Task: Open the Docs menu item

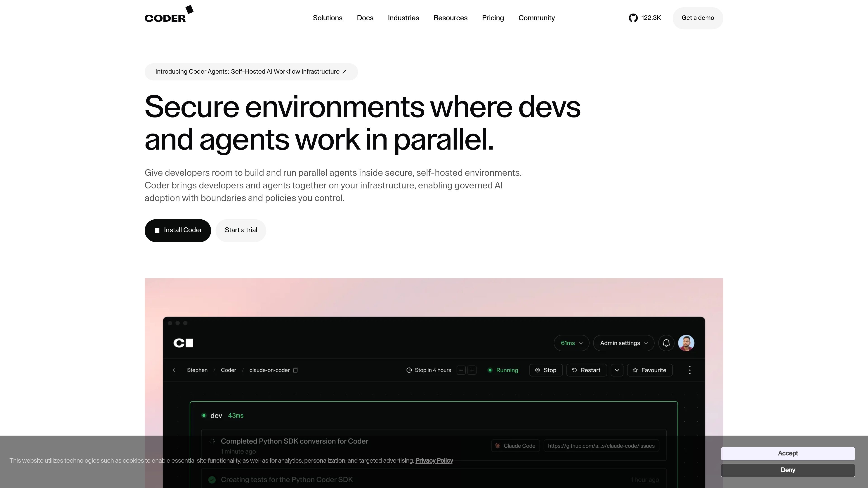Action: click(365, 18)
